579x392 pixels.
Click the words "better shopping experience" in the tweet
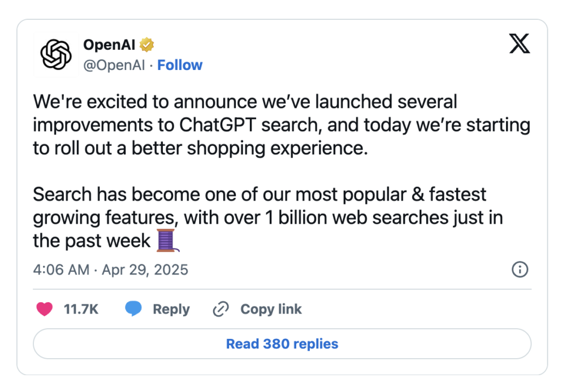[249, 149]
